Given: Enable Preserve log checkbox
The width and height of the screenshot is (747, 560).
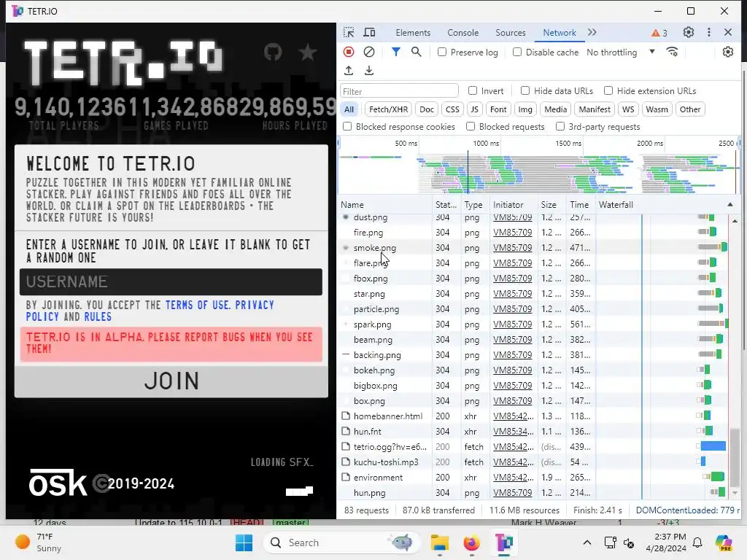Looking at the screenshot, I should 441,52.
